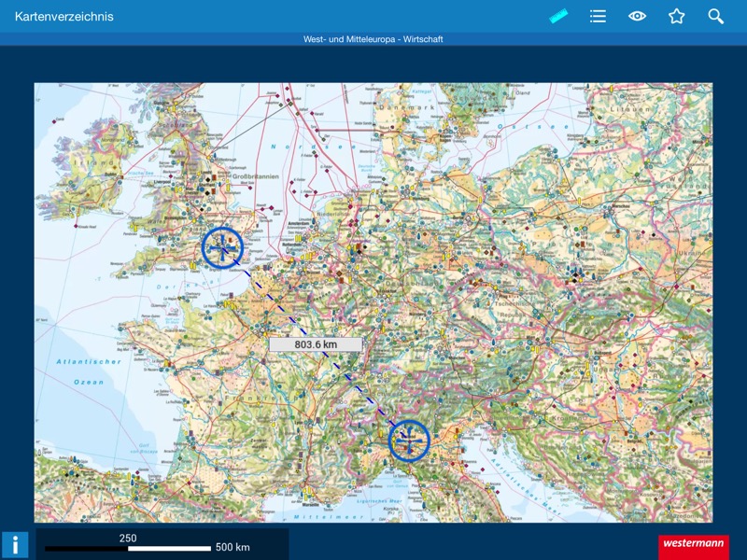Go back to Kartenverzeichnis
This screenshot has width=747, height=560.
tap(64, 16)
